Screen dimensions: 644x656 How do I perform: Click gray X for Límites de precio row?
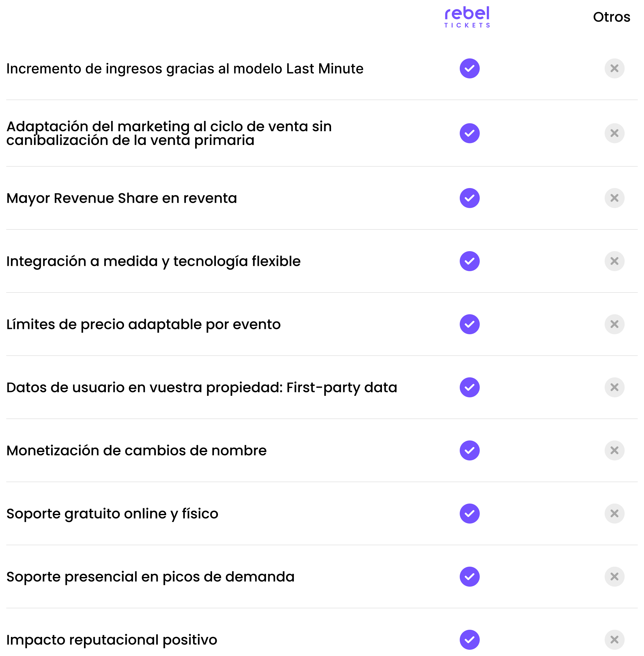(x=614, y=324)
